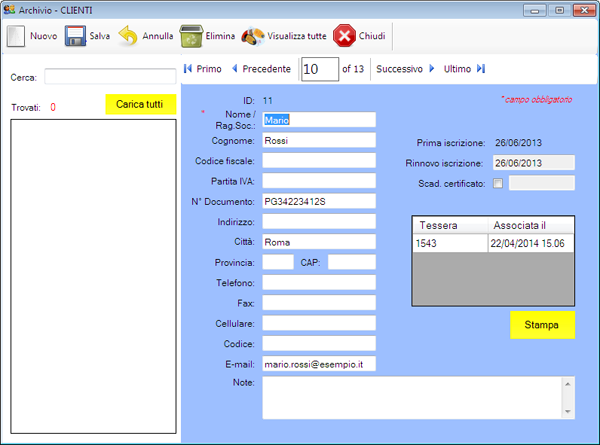600x445 pixels.
Task: Click the red Chiudi X icon
Action: click(344, 36)
